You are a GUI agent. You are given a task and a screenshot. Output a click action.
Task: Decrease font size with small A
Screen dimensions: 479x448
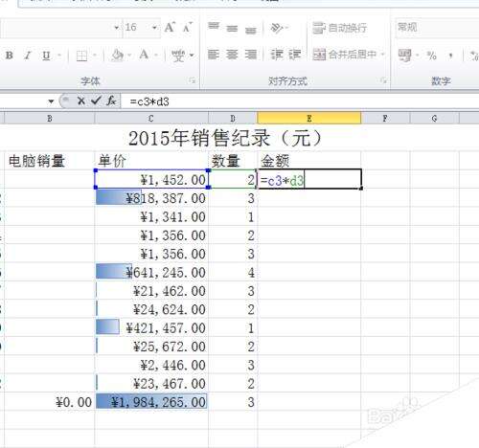pyautogui.click(x=187, y=28)
